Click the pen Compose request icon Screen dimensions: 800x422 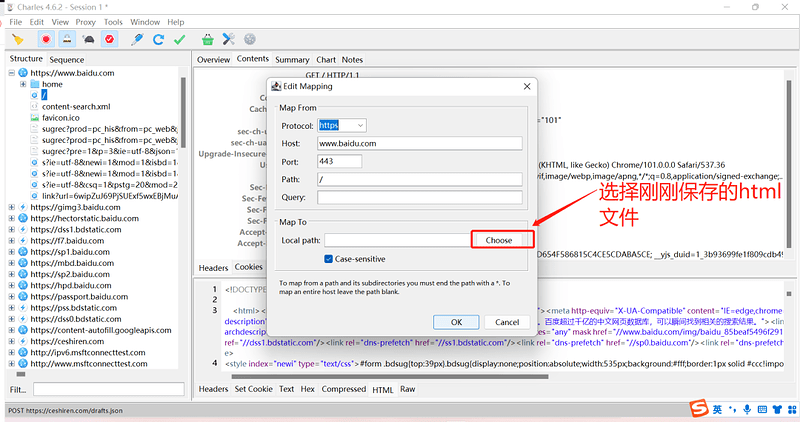click(x=137, y=39)
